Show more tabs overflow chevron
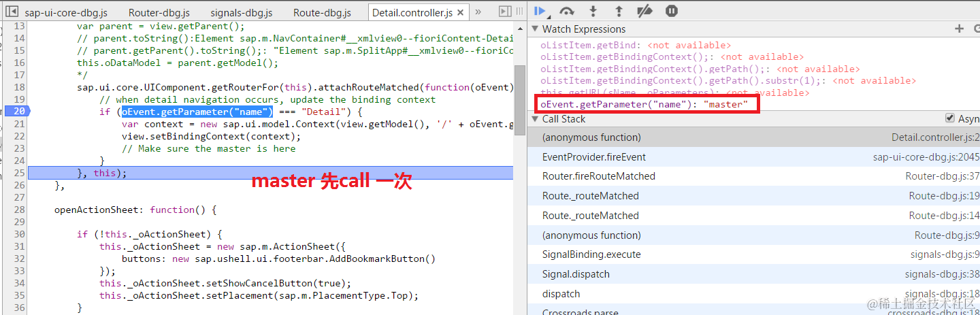980x315 pixels. (478, 12)
